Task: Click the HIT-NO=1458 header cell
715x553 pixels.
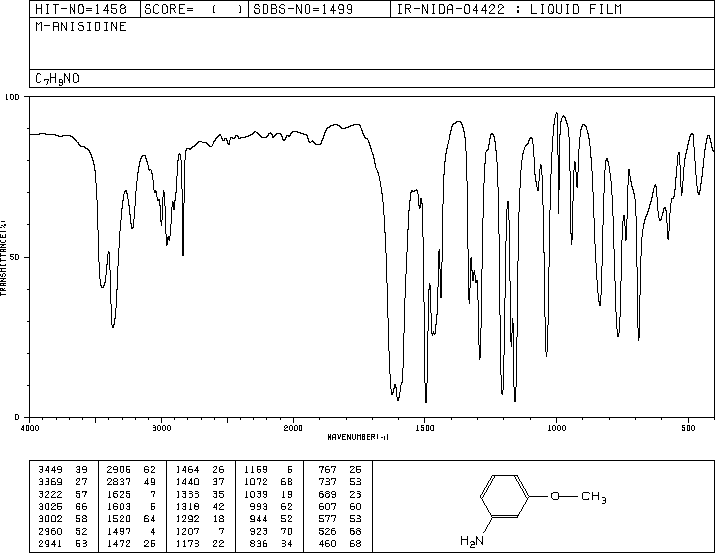Action: (85, 9)
